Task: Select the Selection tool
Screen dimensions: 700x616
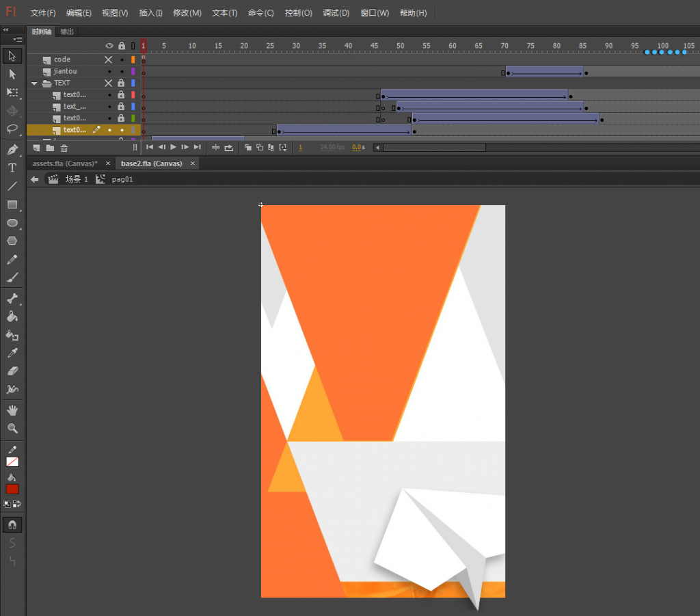Action: click(x=11, y=55)
